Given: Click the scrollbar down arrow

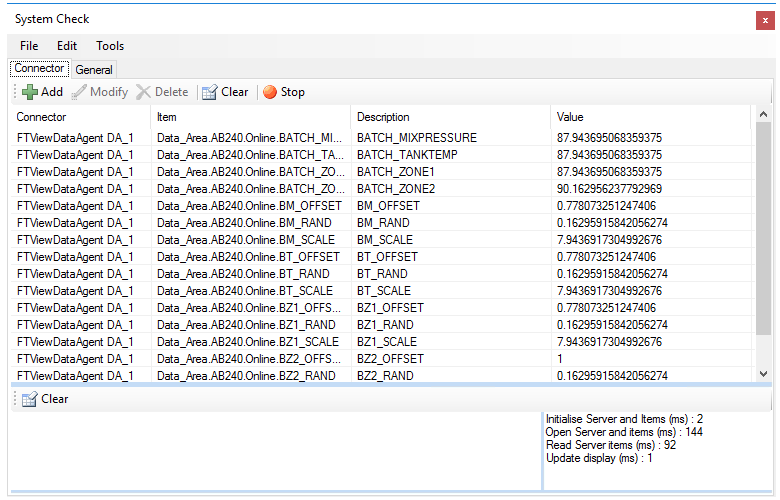Looking at the screenshot, I should [x=764, y=374].
